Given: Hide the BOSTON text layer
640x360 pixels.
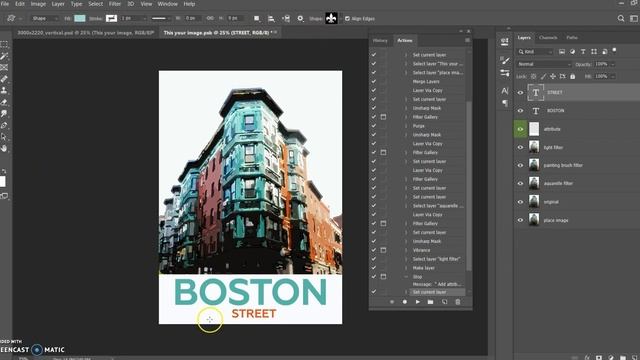Looking at the screenshot, I should click(x=520, y=111).
